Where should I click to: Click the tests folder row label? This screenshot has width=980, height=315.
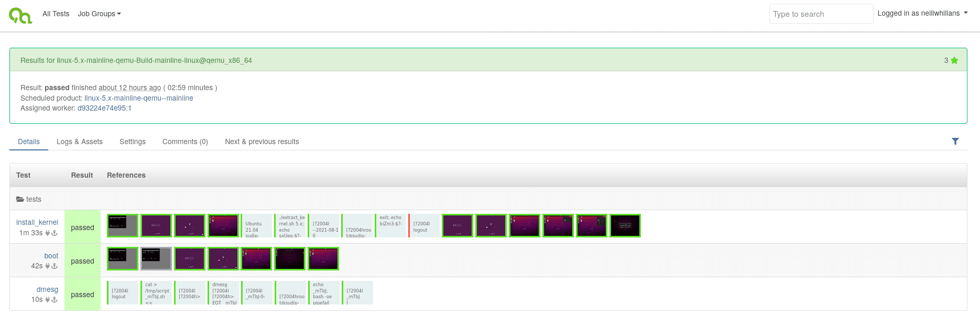click(x=34, y=199)
